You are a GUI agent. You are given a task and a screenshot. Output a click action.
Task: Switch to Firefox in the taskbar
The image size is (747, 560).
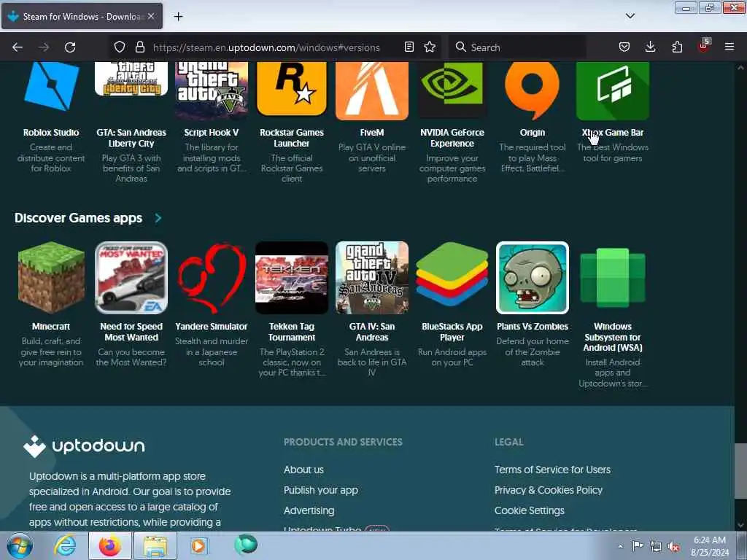point(109,545)
